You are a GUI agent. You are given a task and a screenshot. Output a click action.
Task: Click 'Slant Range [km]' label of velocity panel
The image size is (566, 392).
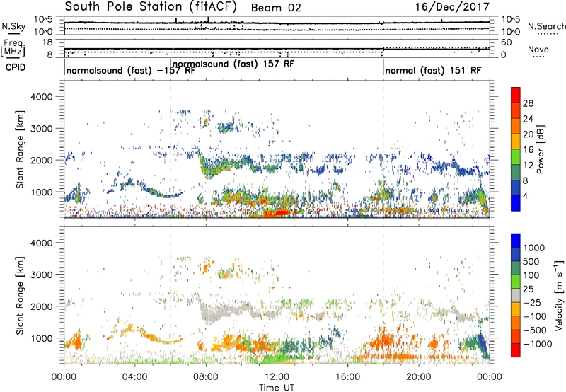click(x=20, y=295)
